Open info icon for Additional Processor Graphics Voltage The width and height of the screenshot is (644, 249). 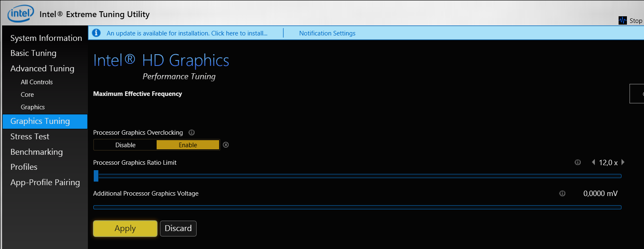562,194
